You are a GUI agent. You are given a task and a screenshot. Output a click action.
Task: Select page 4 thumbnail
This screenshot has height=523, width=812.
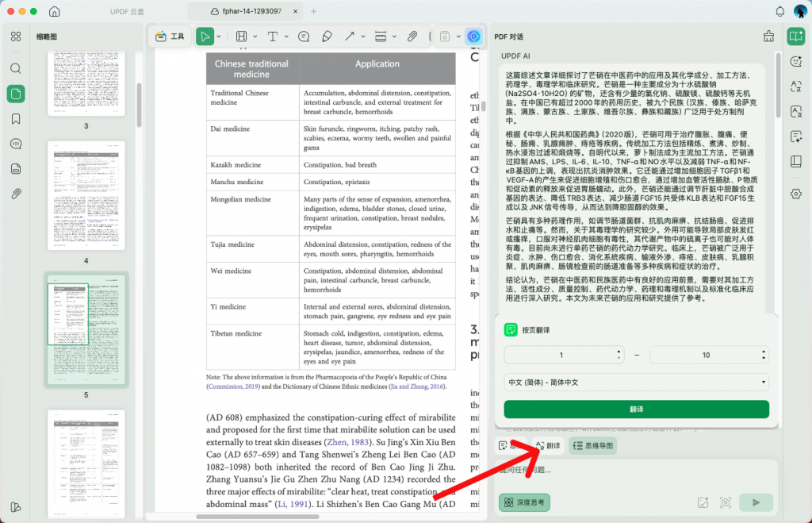(x=86, y=195)
